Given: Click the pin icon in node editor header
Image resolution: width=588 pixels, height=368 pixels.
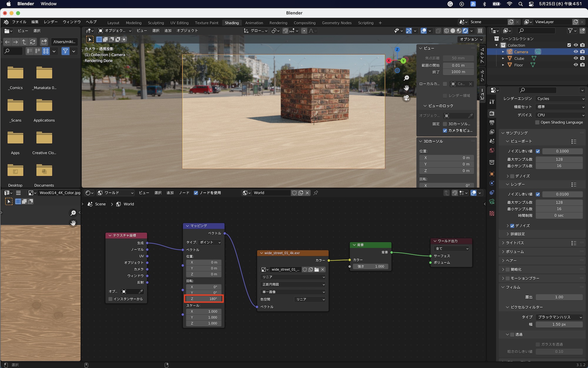Looking at the screenshot, I should click(x=316, y=193).
